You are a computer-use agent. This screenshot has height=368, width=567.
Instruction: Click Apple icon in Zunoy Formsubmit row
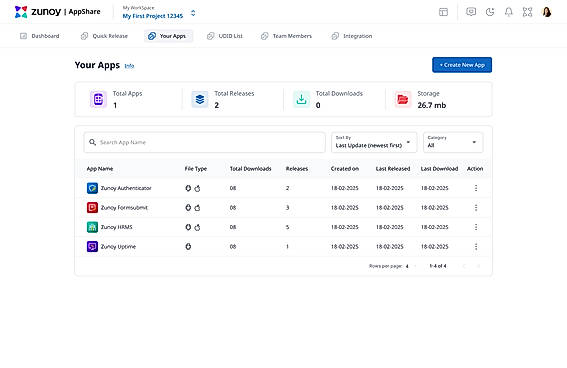197,207
